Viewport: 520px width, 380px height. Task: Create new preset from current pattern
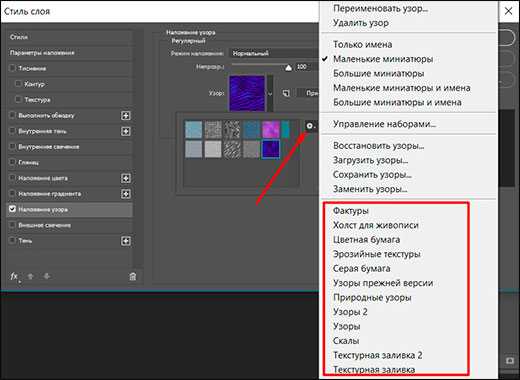click(x=286, y=93)
